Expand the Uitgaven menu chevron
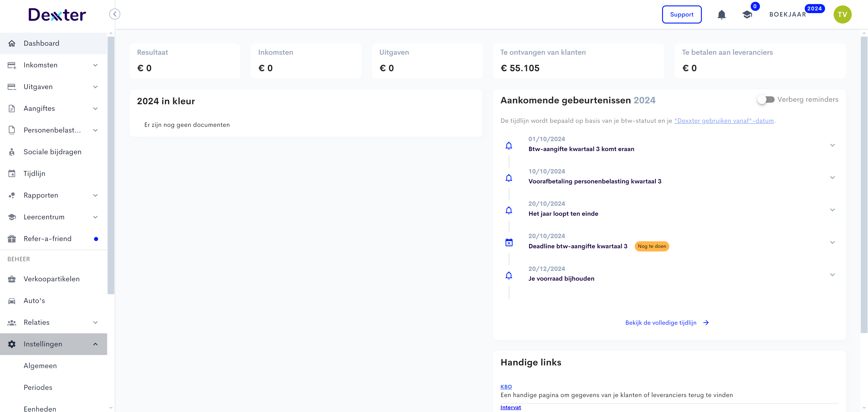The image size is (868, 412). tap(95, 87)
